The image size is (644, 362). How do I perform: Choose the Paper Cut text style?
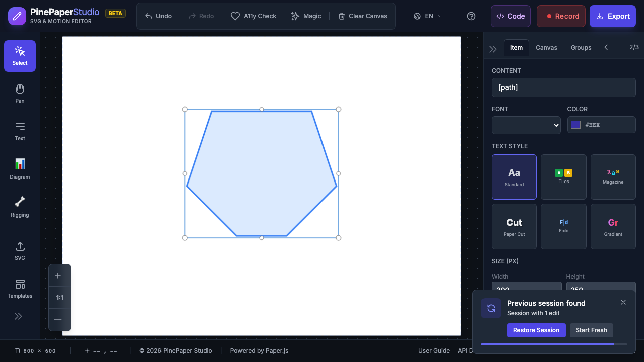coord(514,226)
